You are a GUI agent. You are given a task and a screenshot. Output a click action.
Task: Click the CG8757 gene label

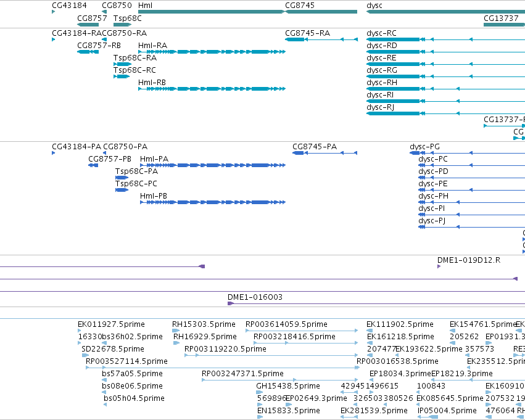pyautogui.click(x=92, y=18)
